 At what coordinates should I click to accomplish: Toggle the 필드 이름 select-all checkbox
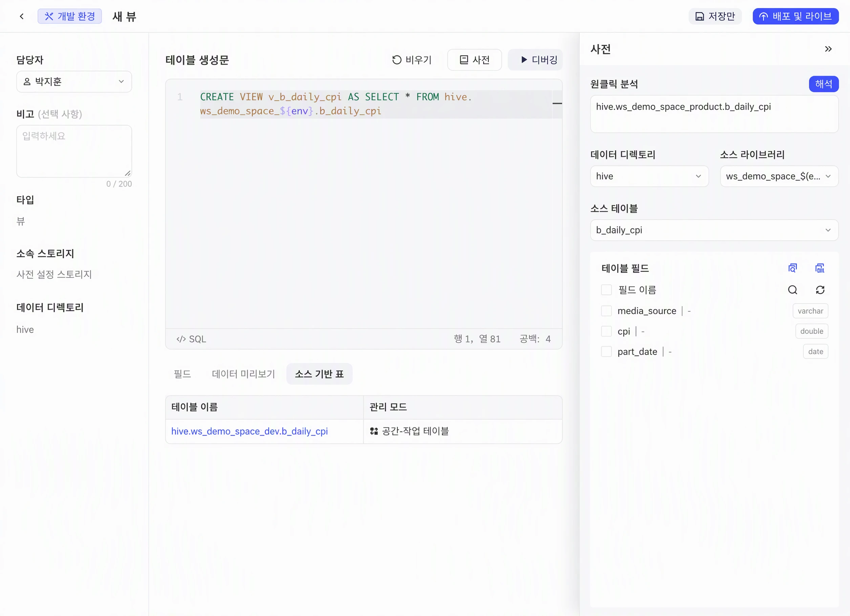(x=607, y=290)
